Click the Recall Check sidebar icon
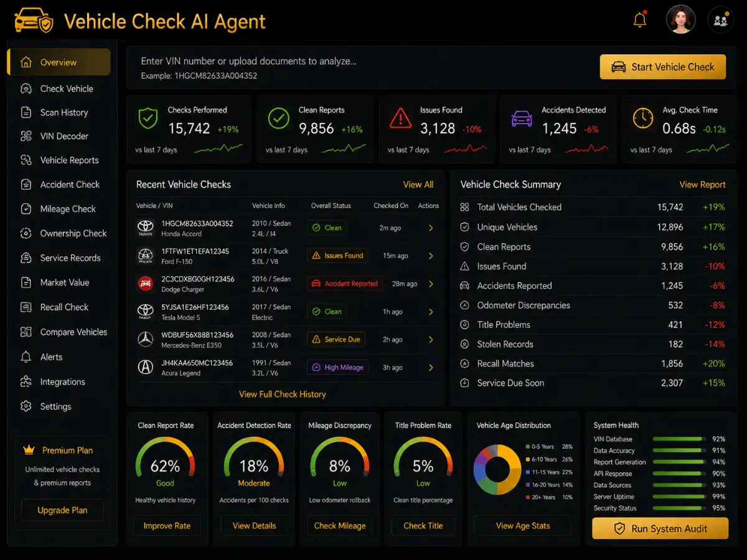 point(26,307)
